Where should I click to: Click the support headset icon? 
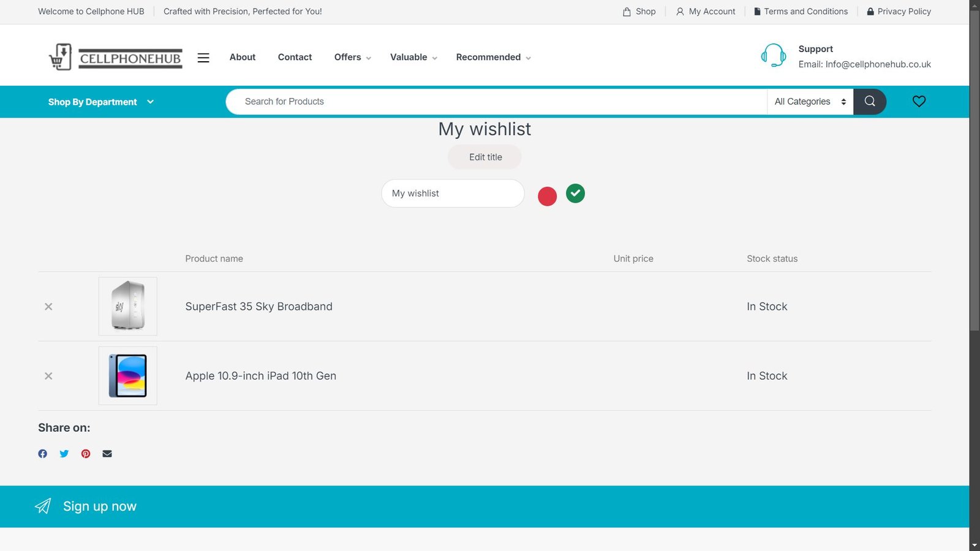click(x=774, y=56)
